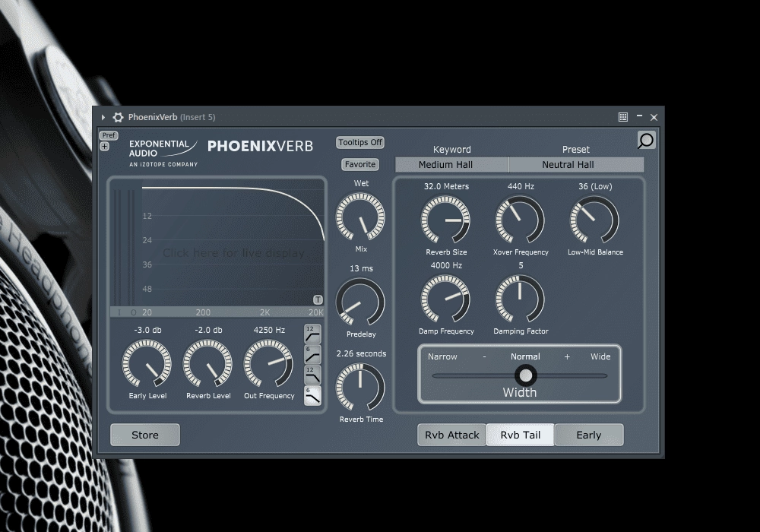Image resolution: width=760 pixels, height=532 pixels.
Task: Click the Reverb Level knob
Action: click(207, 364)
